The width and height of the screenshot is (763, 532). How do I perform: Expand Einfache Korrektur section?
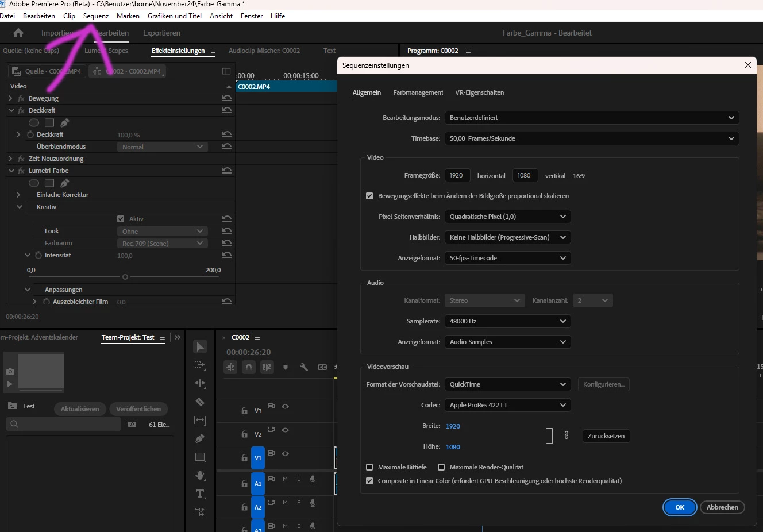pyautogui.click(x=18, y=195)
